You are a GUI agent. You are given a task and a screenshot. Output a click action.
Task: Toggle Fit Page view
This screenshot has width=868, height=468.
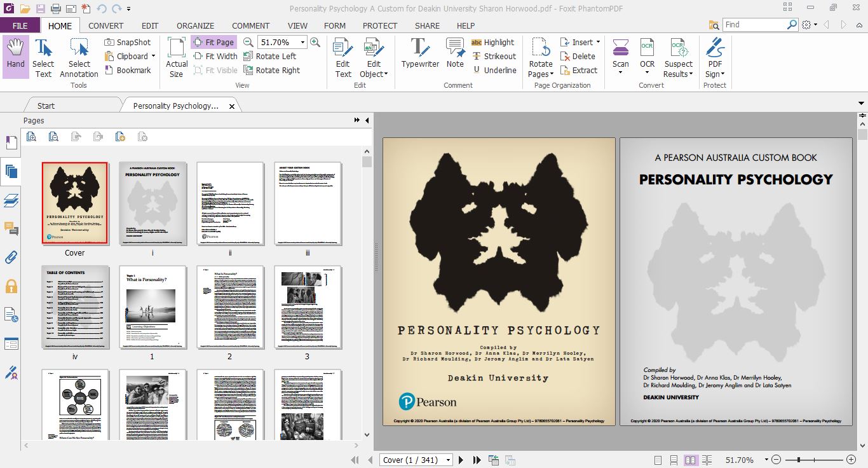tap(214, 42)
